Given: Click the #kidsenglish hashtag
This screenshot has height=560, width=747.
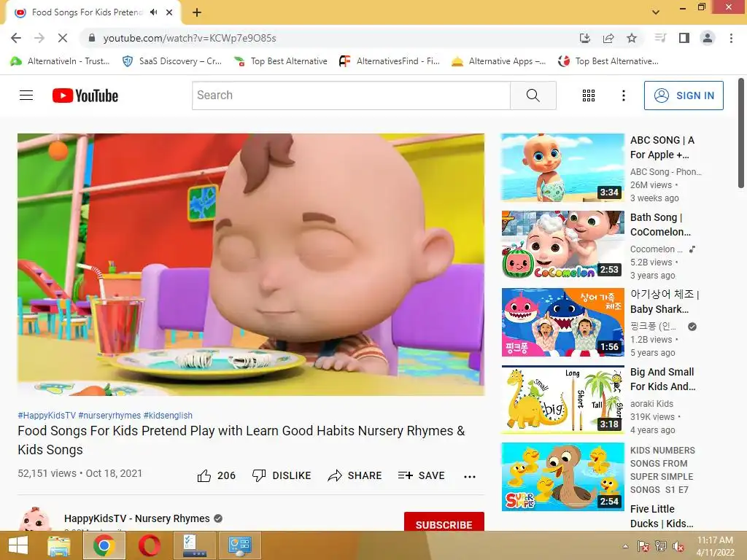Looking at the screenshot, I should pos(168,415).
